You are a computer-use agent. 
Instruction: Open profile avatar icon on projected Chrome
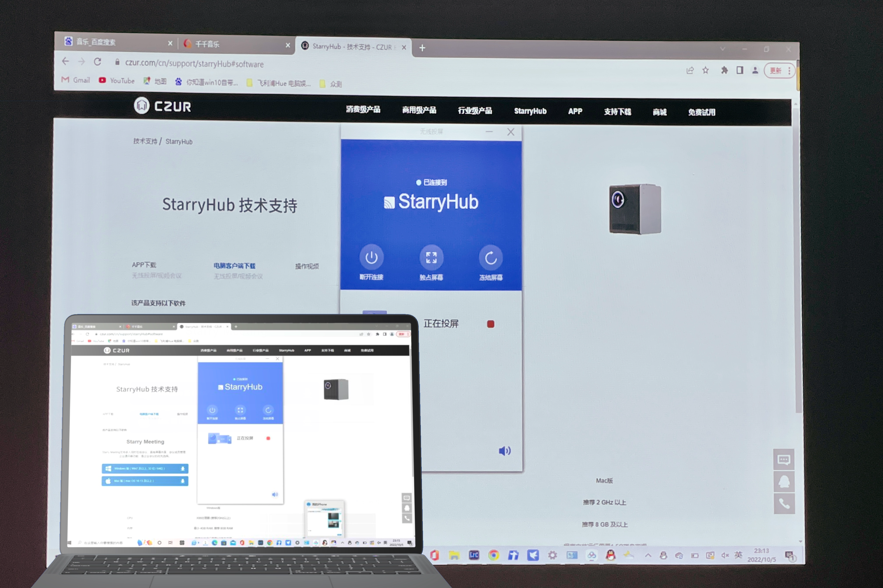click(x=755, y=70)
